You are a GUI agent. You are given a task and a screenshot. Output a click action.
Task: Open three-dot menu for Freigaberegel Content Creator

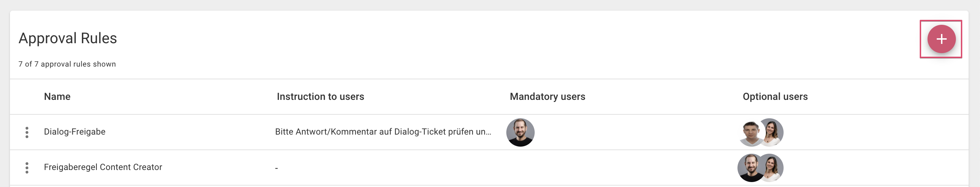[27, 168]
